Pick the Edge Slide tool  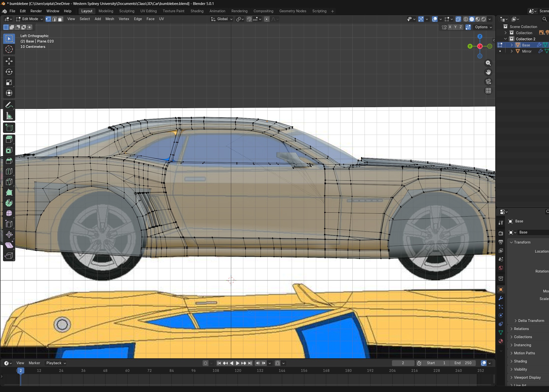9,224
